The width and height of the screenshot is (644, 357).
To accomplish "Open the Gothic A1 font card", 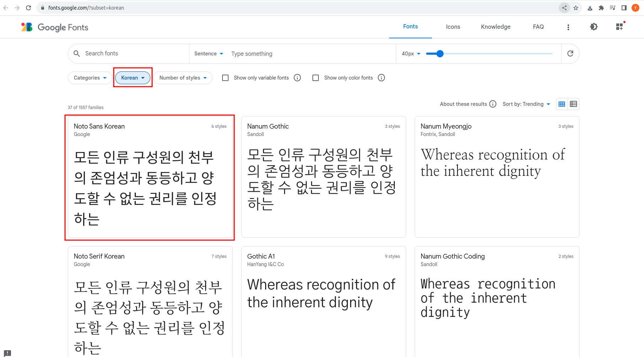I will click(x=323, y=302).
